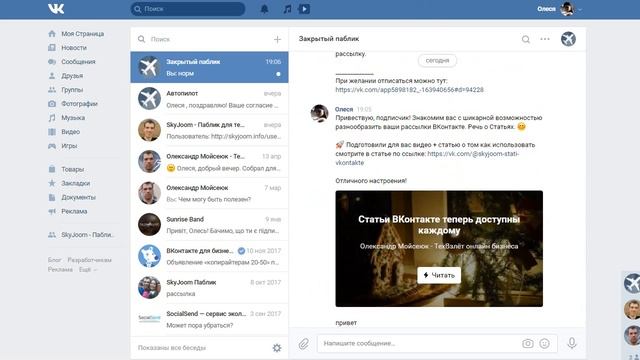Click the Олеся avatar in header
640x360 pixels.
[567, 9]
